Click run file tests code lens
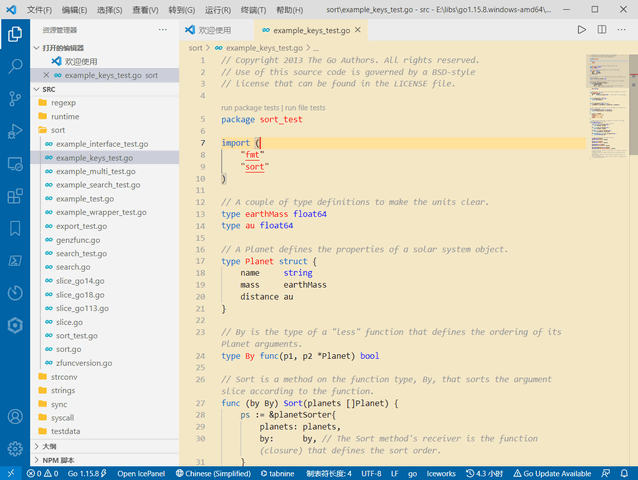 point(305,108)
